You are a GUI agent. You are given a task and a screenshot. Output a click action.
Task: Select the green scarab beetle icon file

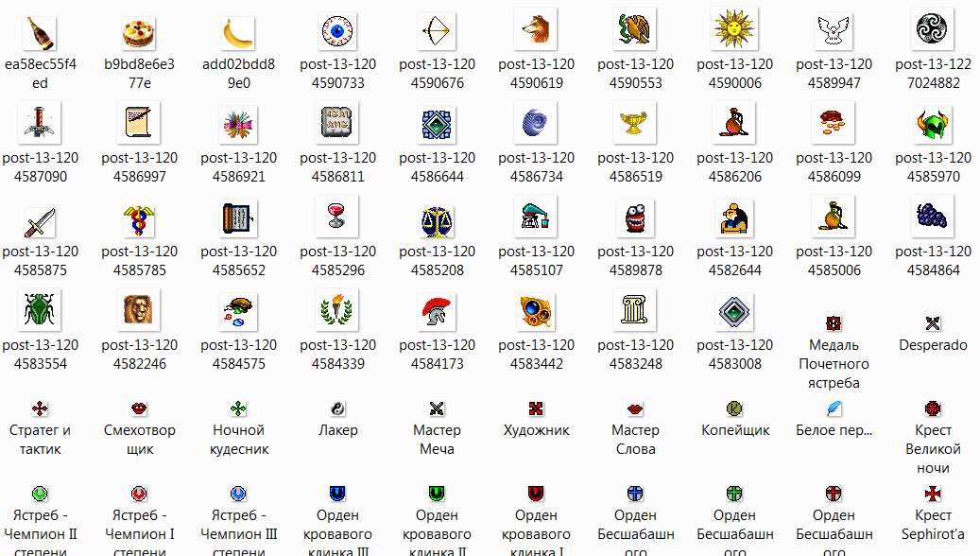click(x=40, y=312)
